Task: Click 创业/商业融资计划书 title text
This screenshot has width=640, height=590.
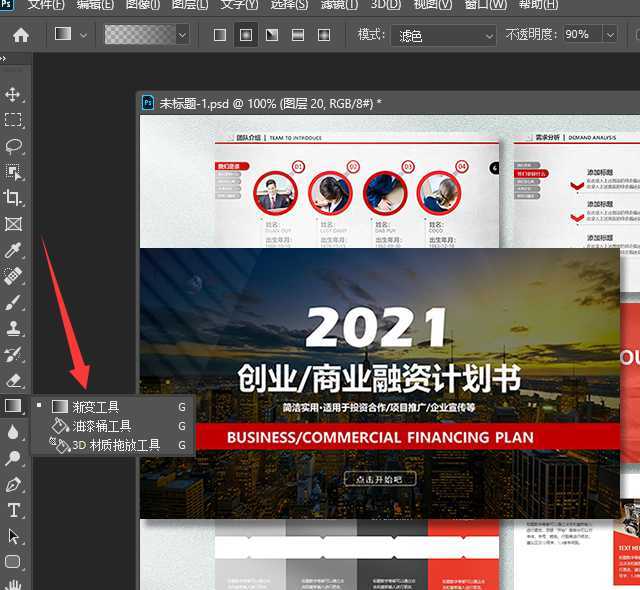Action: (379, 379)
